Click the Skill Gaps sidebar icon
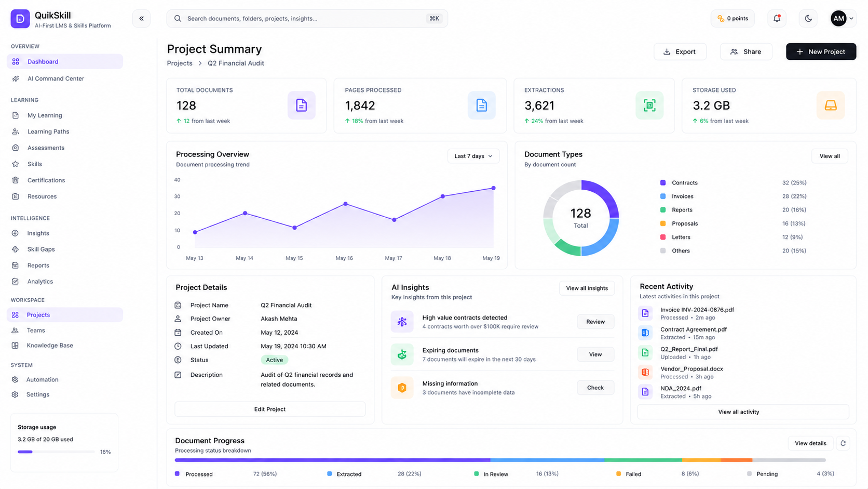The image size is (868, 489). click(16, 249)
